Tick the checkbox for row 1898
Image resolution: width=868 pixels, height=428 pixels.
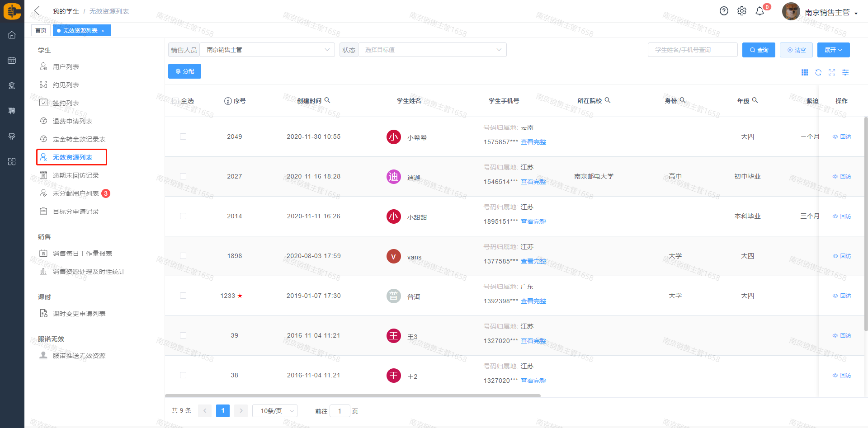(183, 256)
